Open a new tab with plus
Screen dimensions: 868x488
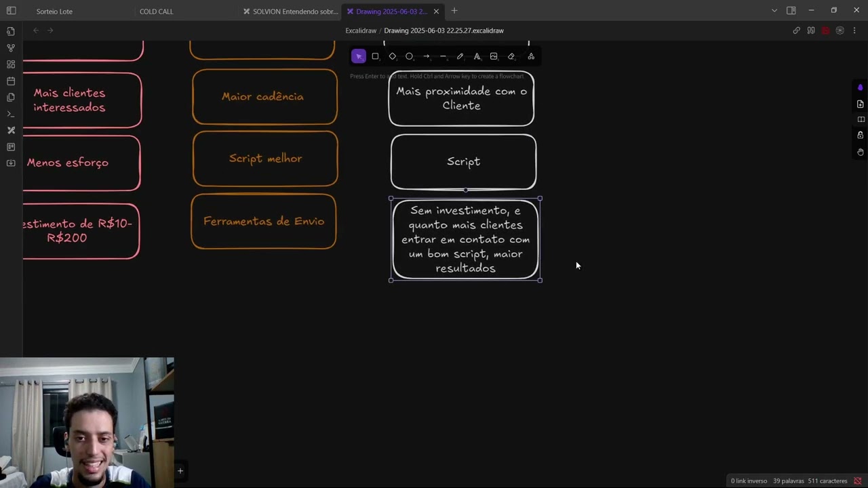(454, 11)
